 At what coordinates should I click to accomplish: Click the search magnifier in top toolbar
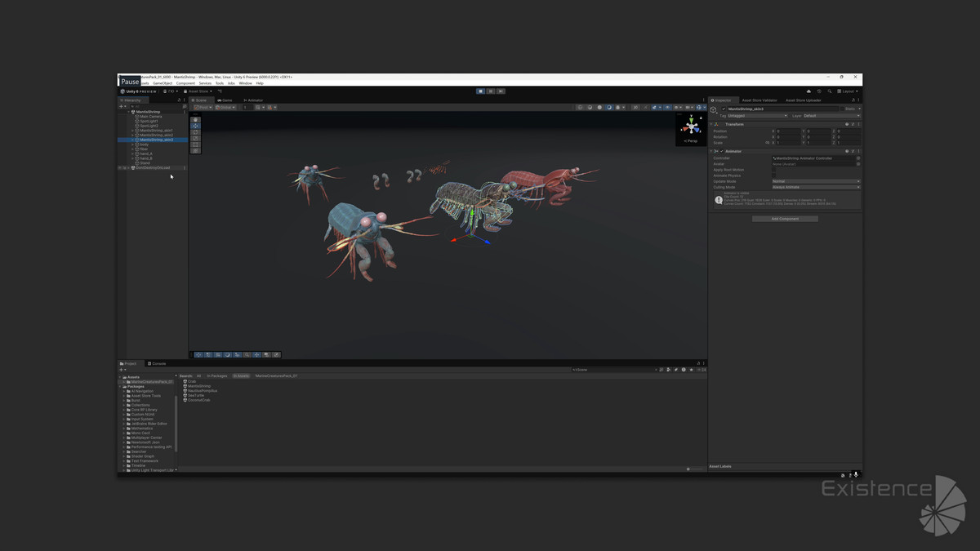[x=830, y=91]
